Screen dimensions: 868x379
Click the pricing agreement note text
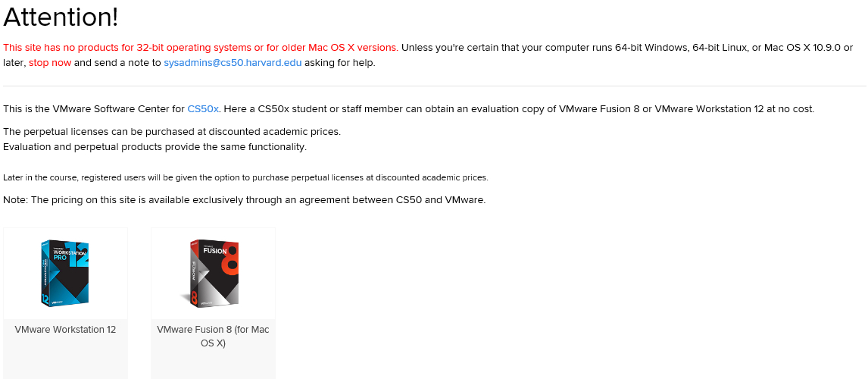coord(244,200)
